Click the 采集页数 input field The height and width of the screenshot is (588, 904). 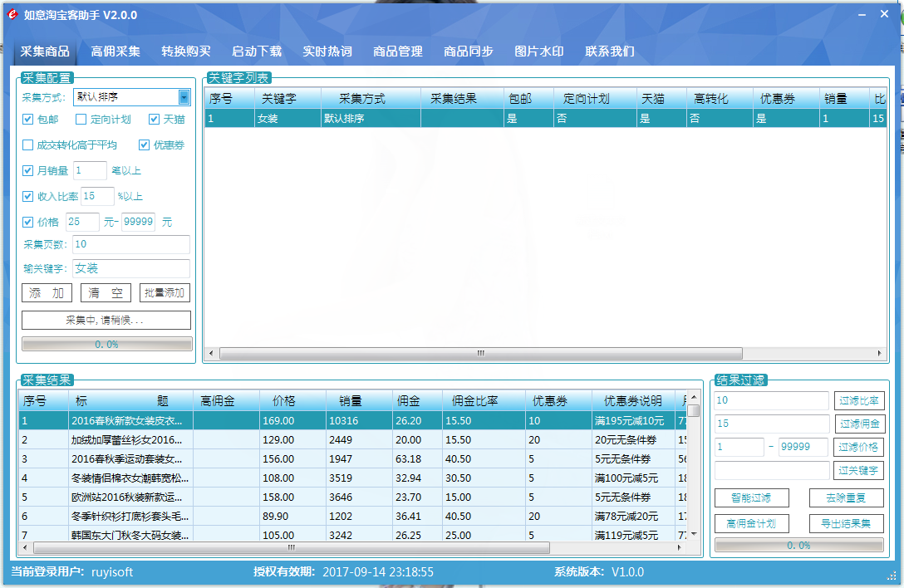click(x=131, y=244)
